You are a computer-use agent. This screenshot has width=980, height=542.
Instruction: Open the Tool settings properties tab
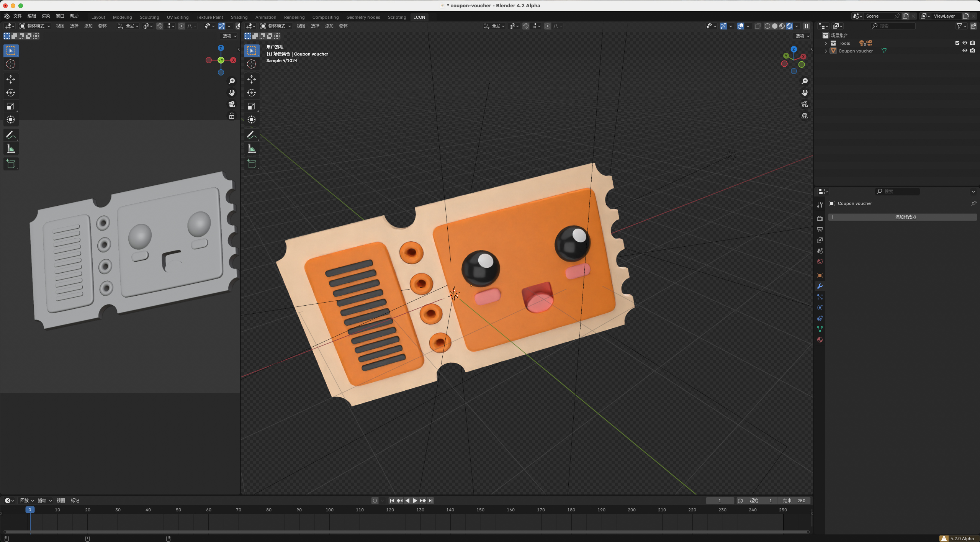coord(820,205)
